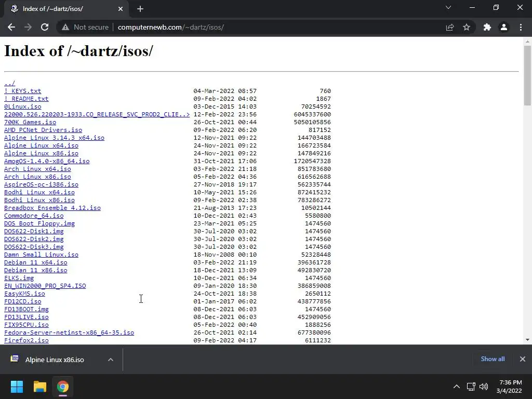Click the 22000.526.220203-1933.CO_RELEASE link
The image size is (532, 399).
97,114
